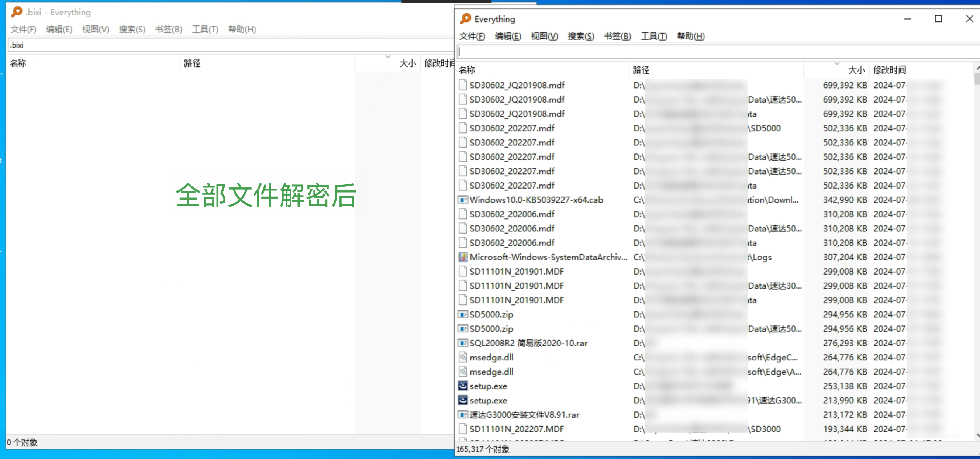Click the Microsoft-Windows-SystemDataArchiv file icon
The width and height of the screenshot is (980, 459).
(463, 257)
